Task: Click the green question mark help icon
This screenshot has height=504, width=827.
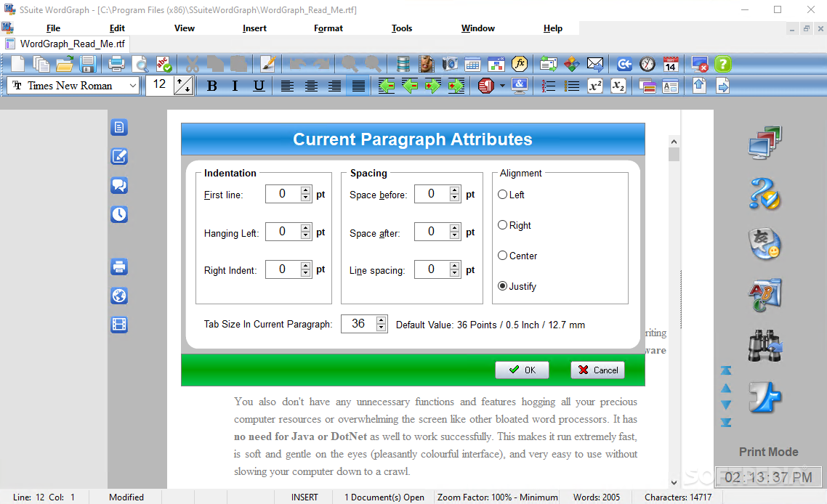Action: point(723,65)
